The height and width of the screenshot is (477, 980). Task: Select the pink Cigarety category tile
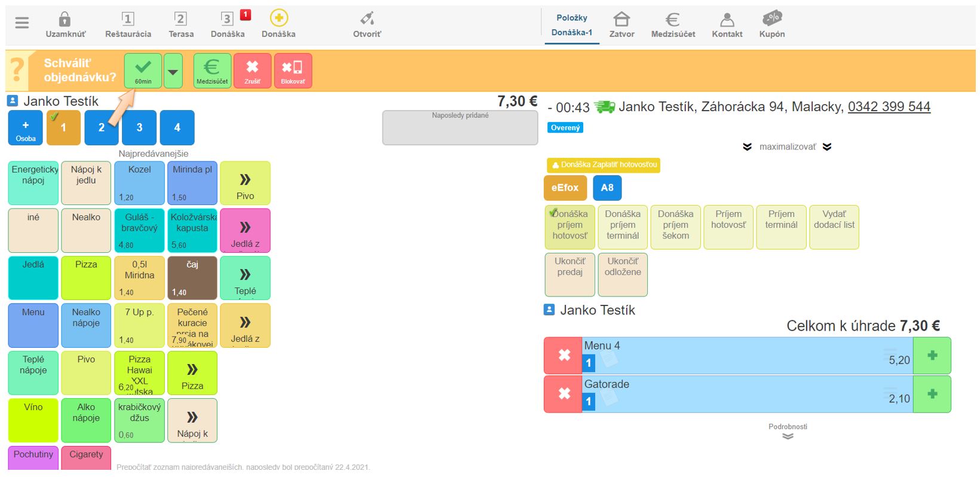(x=86, y=457)
